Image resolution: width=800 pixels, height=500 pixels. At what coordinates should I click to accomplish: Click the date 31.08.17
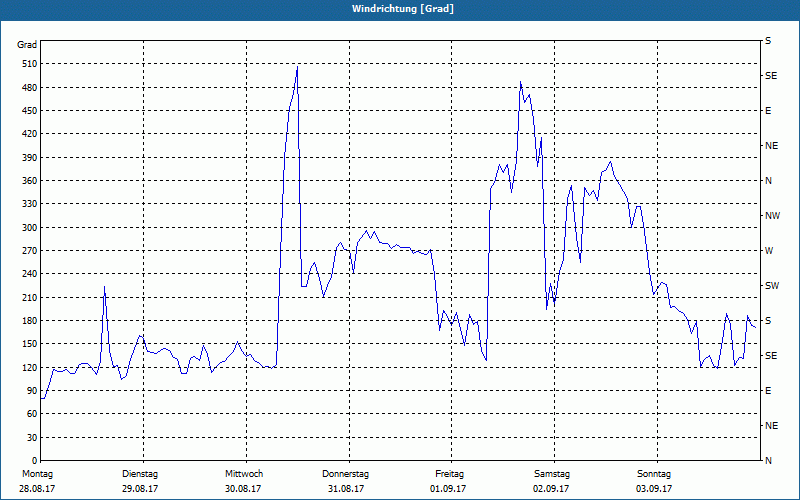pyautogui.click(x=346, y=489)
